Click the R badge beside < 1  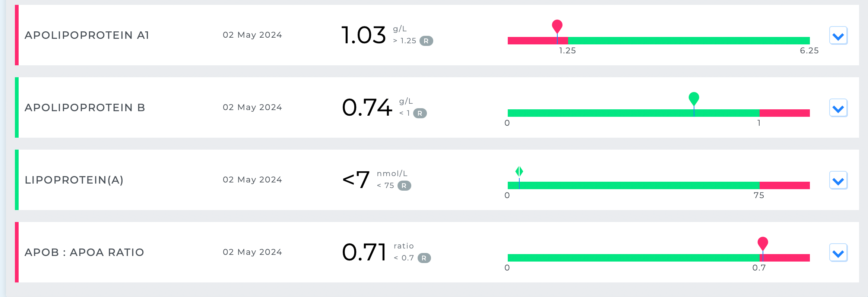point(420,113)
